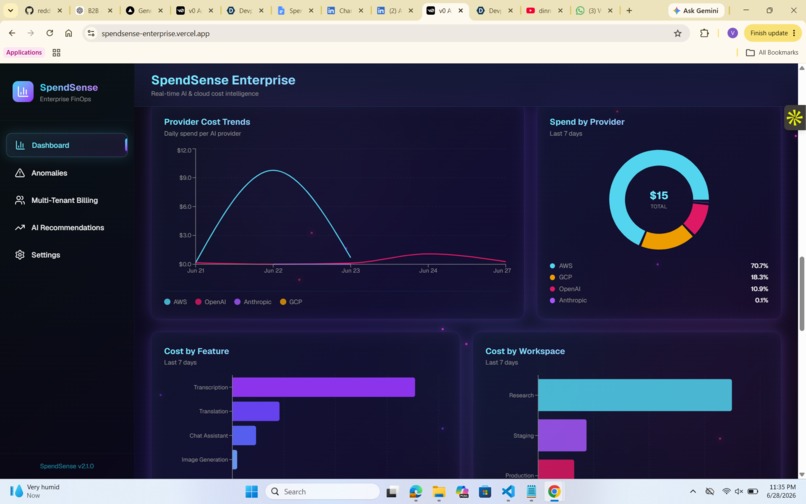Click the page vertical scrollbar thumb
Screen dimensions: 806x504
pos(801,293)
